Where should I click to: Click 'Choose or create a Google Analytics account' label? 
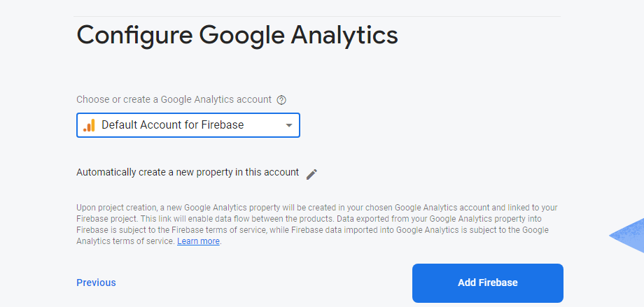pos(174,99)
